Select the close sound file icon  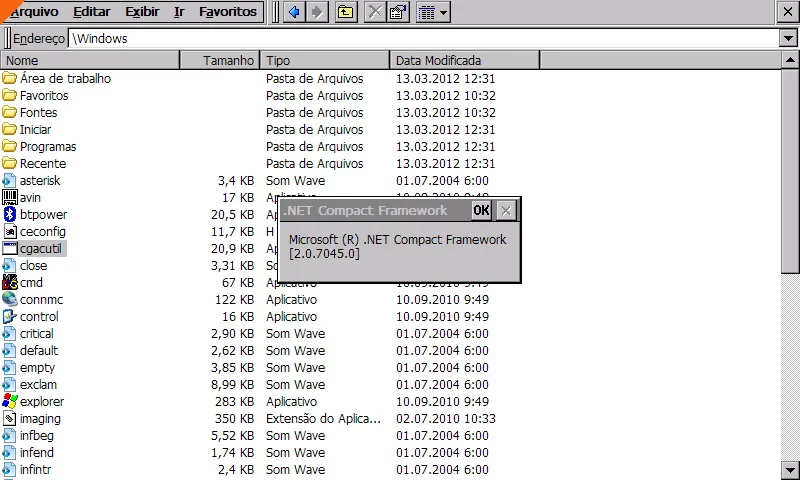(9, 265)
